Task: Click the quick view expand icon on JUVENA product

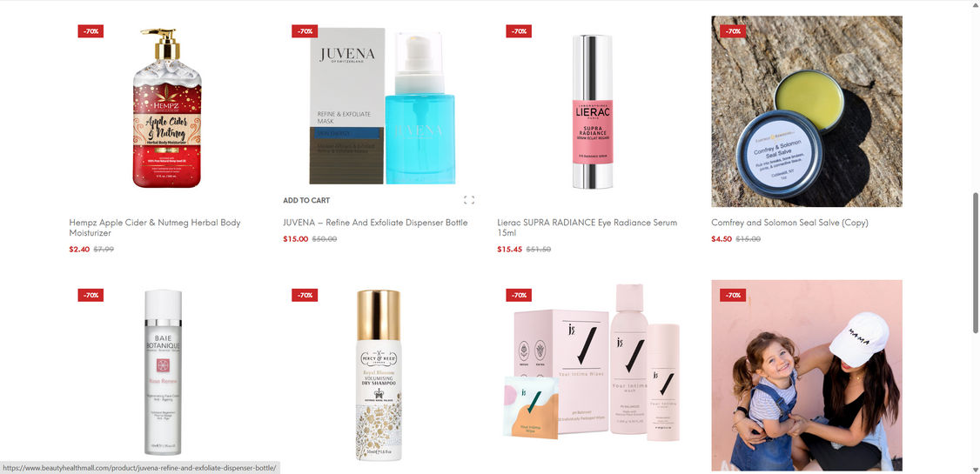Action: click(x=469, y=200)
